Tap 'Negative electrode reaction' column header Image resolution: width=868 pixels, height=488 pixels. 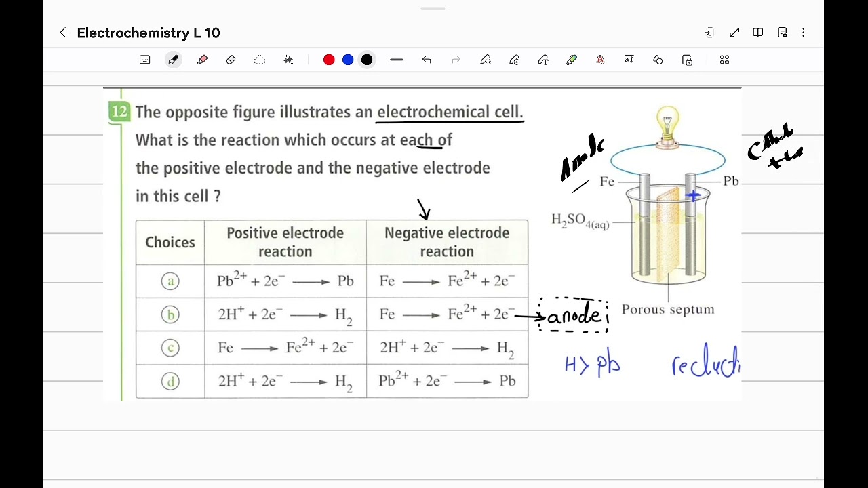point(447,242)
